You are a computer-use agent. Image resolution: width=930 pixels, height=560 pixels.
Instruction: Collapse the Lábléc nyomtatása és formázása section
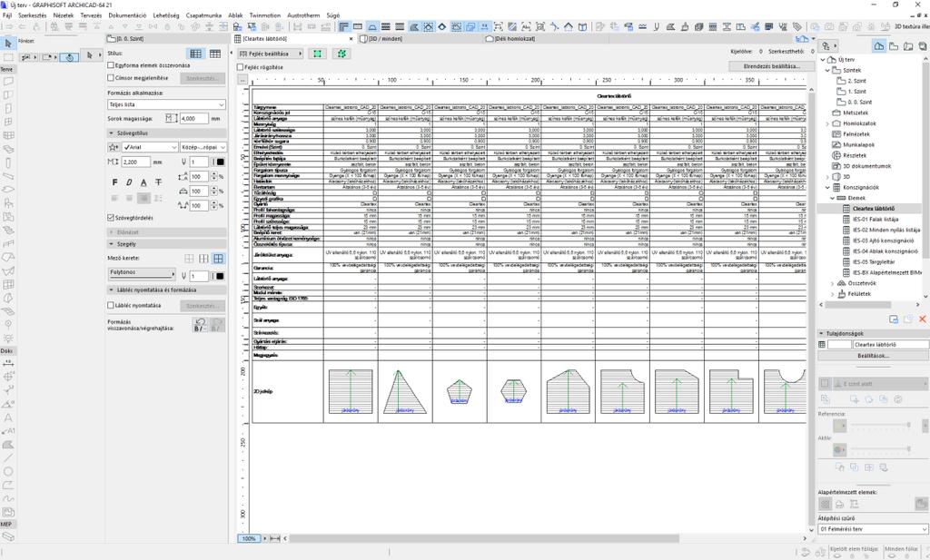click(111, 290)
